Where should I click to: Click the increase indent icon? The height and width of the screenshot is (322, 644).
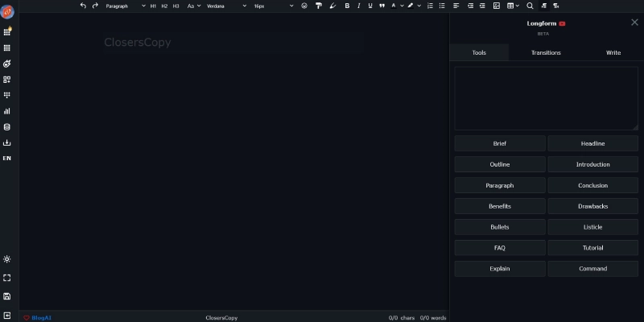coord(482,6)
